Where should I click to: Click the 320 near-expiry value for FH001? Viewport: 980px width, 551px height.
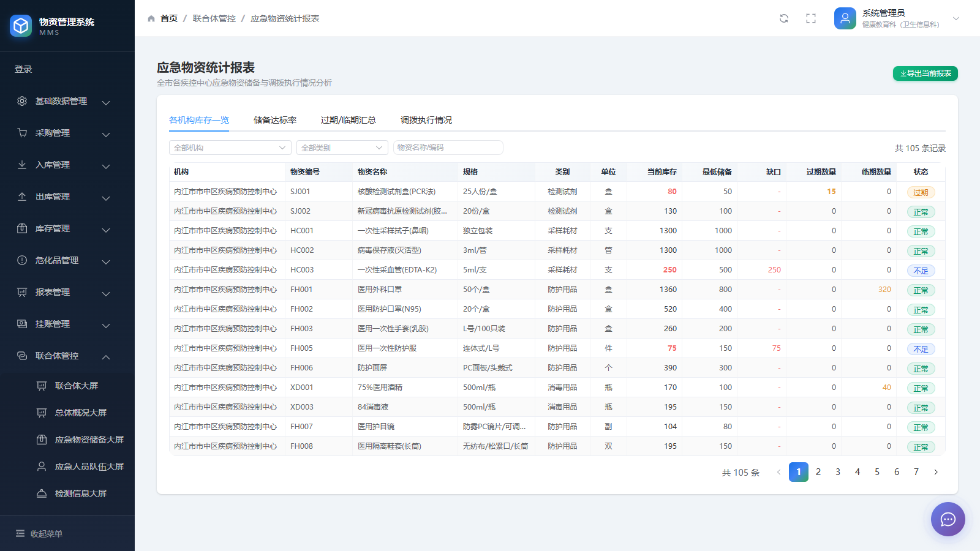coord(884,290)
